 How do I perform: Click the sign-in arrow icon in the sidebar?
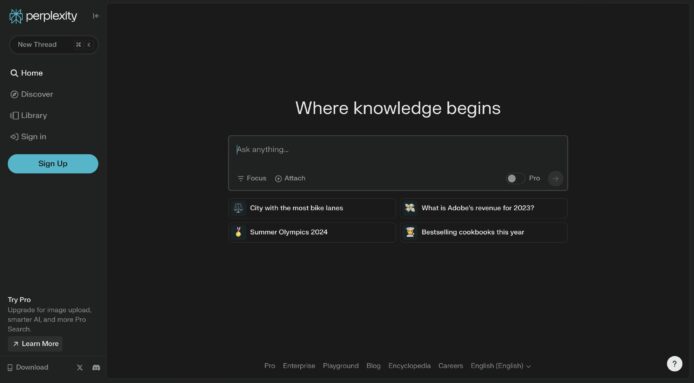[14, 137]
